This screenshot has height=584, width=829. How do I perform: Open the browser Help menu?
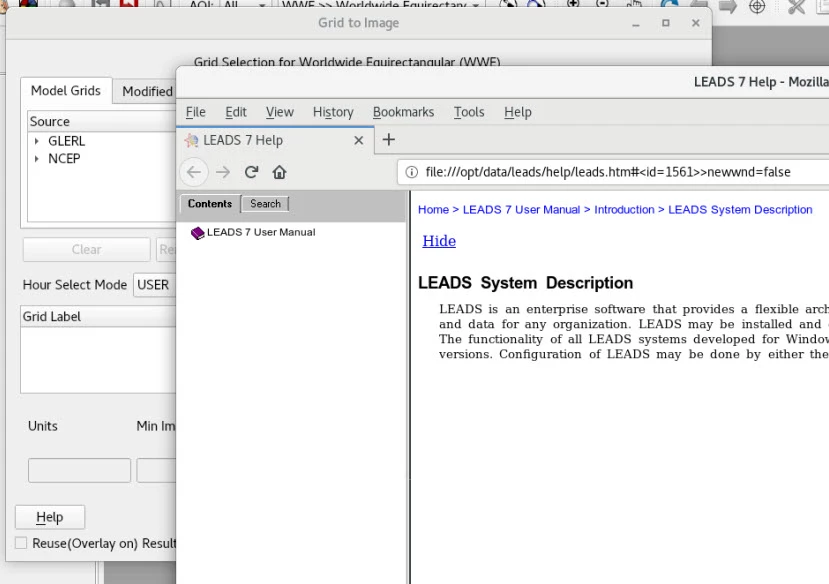pos(518,112)
